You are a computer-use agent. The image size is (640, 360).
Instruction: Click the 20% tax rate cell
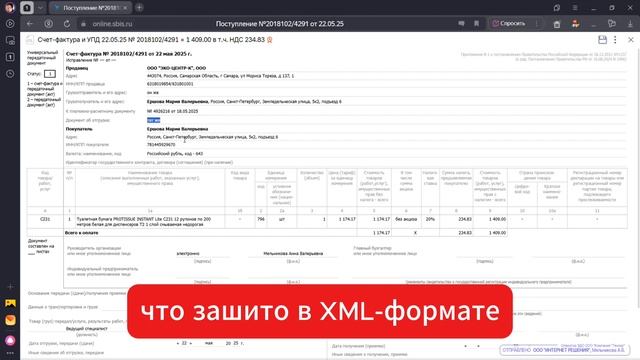click(430, 219)
